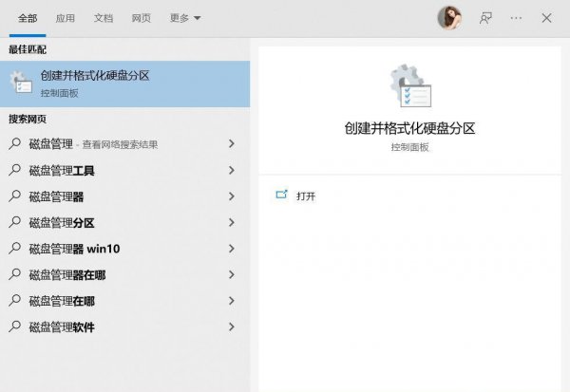Click search icon beside 磁盘管理在哪
Viewport: 570px width, 392px height.
pos(14,301)
